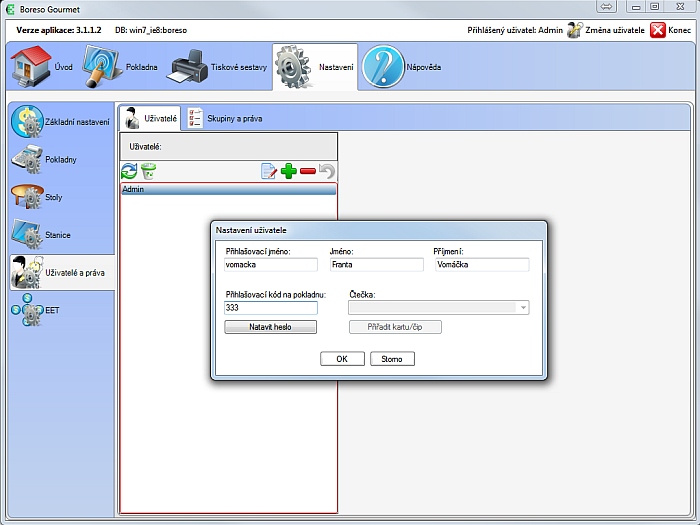Click the Přihlašovací jméno input field
This screenshot has width=700, height=525.
(271, 266)
